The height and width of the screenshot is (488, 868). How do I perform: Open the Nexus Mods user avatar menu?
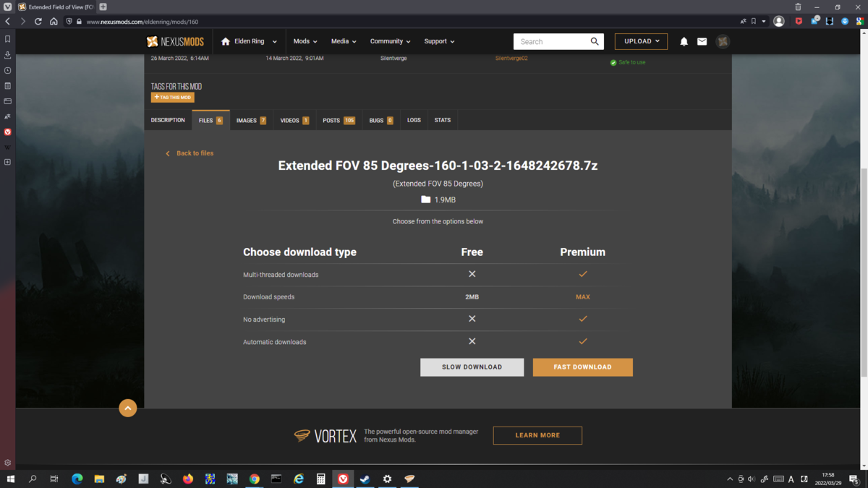tap(723, 42)
